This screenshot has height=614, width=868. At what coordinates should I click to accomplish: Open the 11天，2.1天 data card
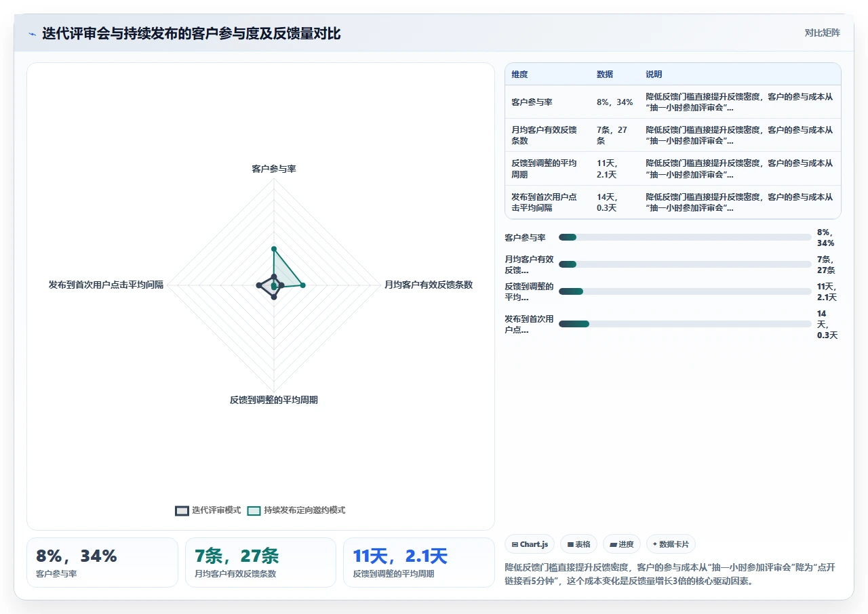(419, 562)
